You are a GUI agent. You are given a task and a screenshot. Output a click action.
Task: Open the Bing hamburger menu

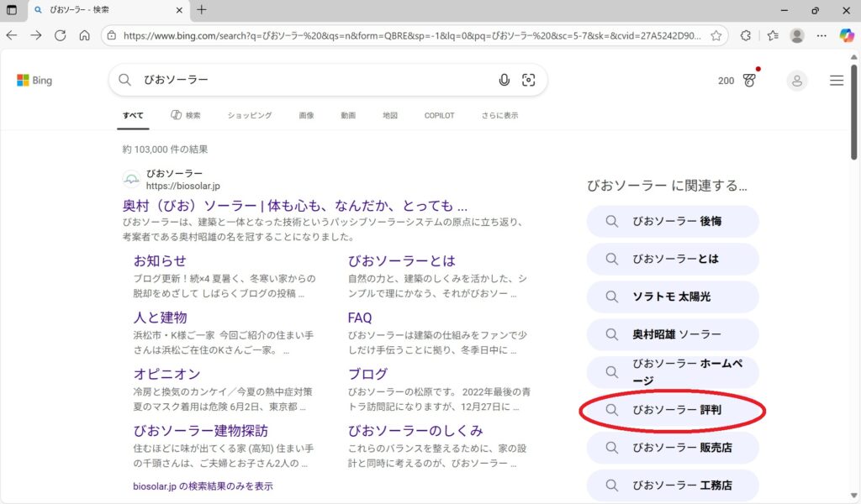coord(836,81)
